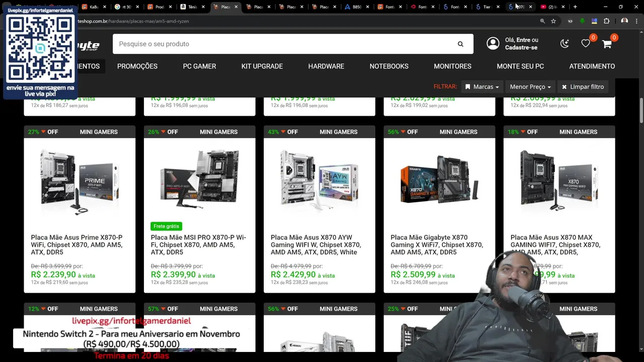
Task: Open Asus X870 AYW Gaming product image
Action: 319,181
